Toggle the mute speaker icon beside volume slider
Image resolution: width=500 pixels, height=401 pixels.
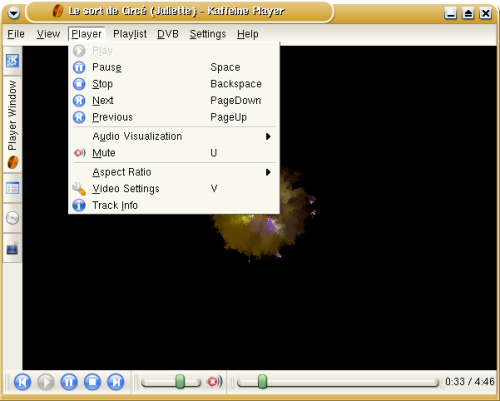pos(215,381)
